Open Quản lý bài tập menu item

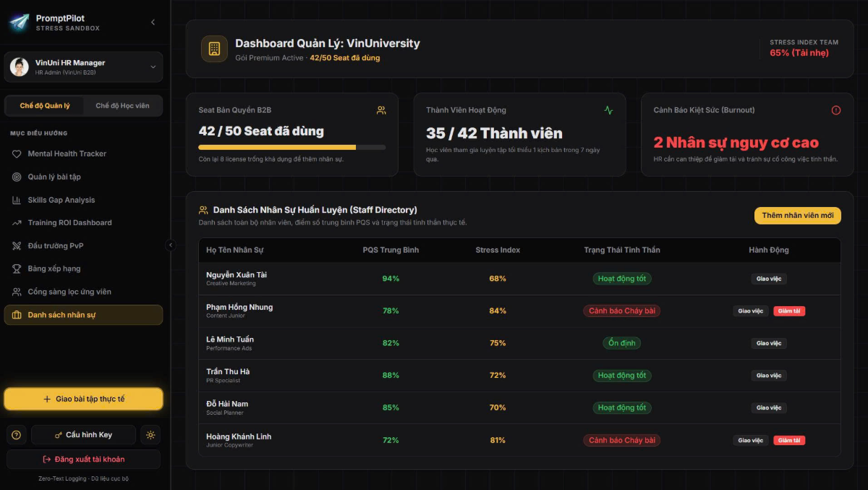(x=83, y=177)
